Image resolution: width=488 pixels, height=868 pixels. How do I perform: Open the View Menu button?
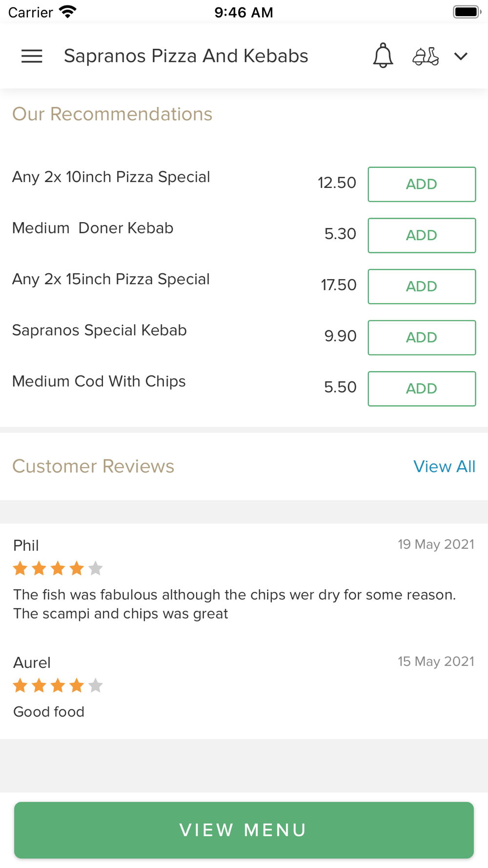244,830
